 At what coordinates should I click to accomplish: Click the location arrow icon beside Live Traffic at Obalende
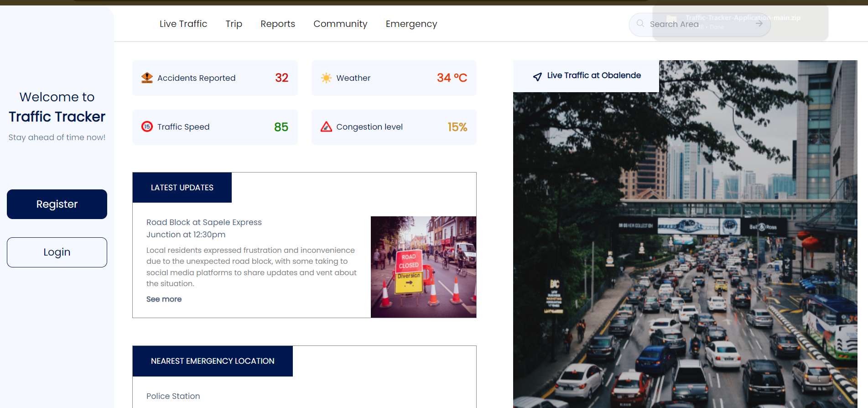[538, 76]
